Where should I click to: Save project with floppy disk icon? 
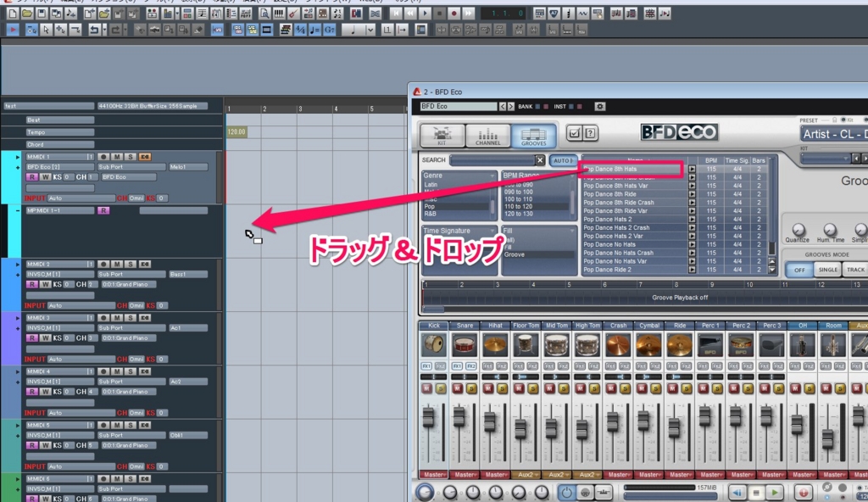click(42, 14)
